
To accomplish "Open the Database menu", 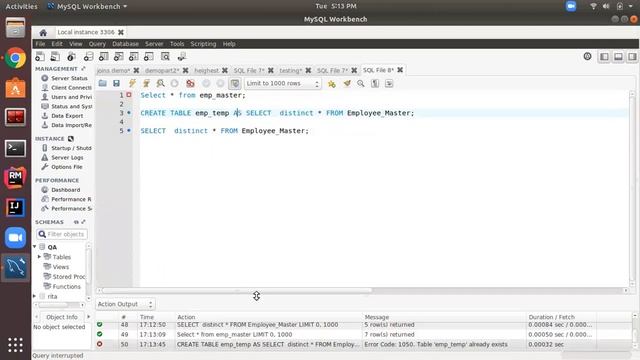I will pyautogui.click(x=125, y=44).
